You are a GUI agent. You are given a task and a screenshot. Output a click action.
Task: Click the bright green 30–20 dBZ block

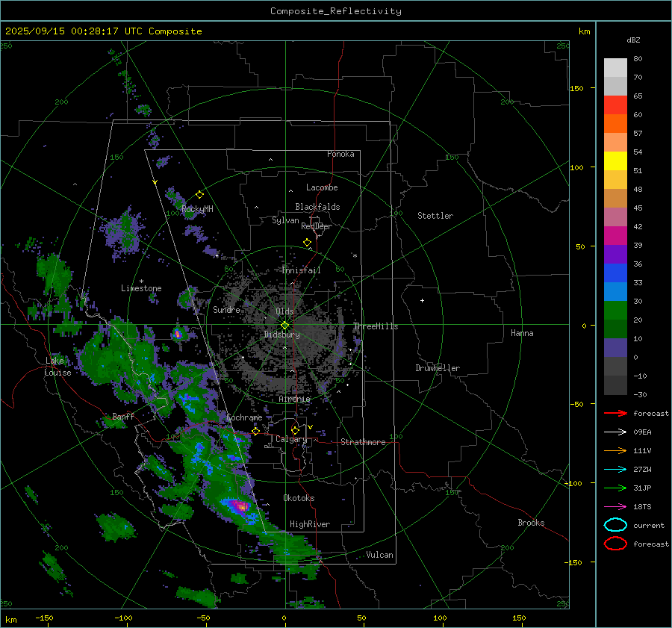coord(615,311)
